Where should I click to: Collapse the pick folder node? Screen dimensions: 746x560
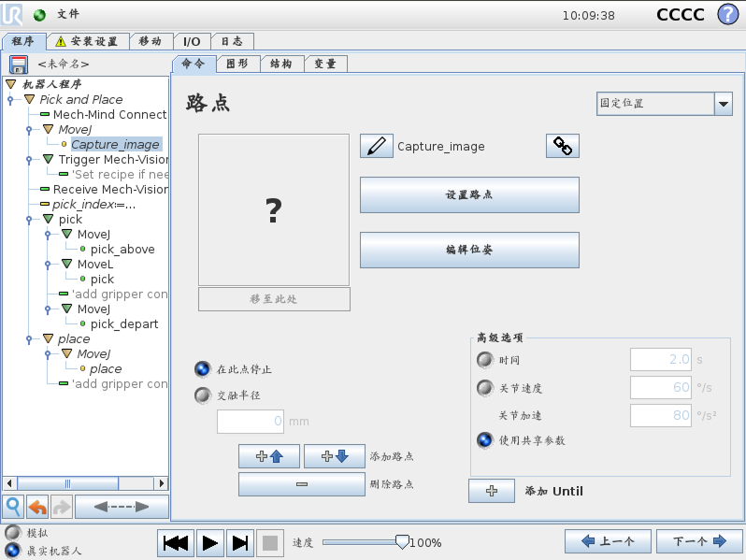(x=48, y=219)
